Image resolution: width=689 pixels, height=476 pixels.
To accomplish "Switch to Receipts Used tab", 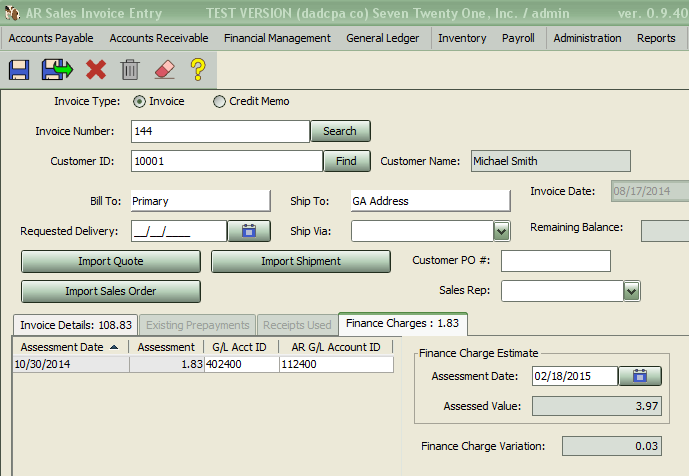I will point(297,325).
